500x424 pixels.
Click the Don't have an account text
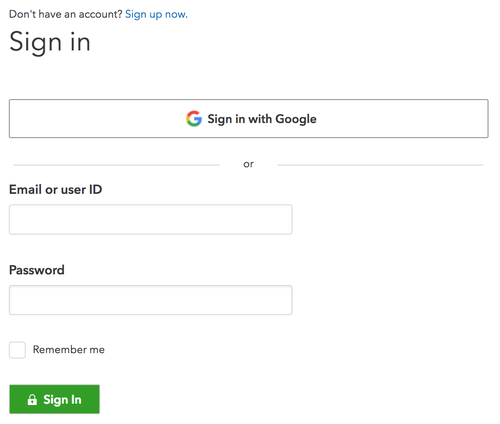(x=66, y=14)
